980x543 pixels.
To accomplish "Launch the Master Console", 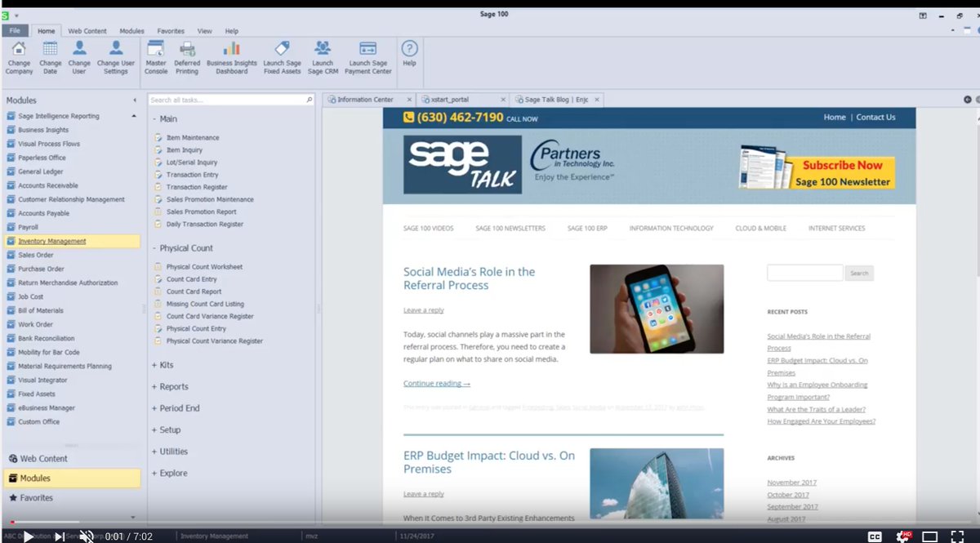I will click(x=156, y=57).
